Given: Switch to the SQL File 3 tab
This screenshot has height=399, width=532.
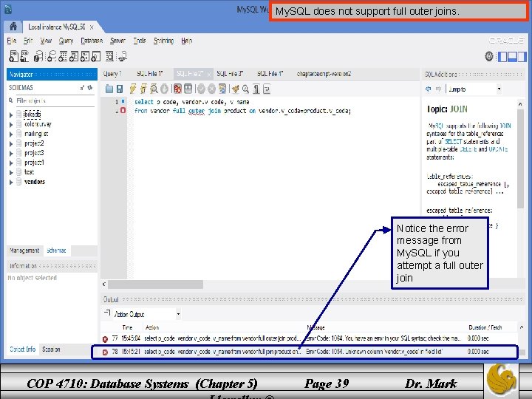Looking at the screenshot, I should 230,74.
